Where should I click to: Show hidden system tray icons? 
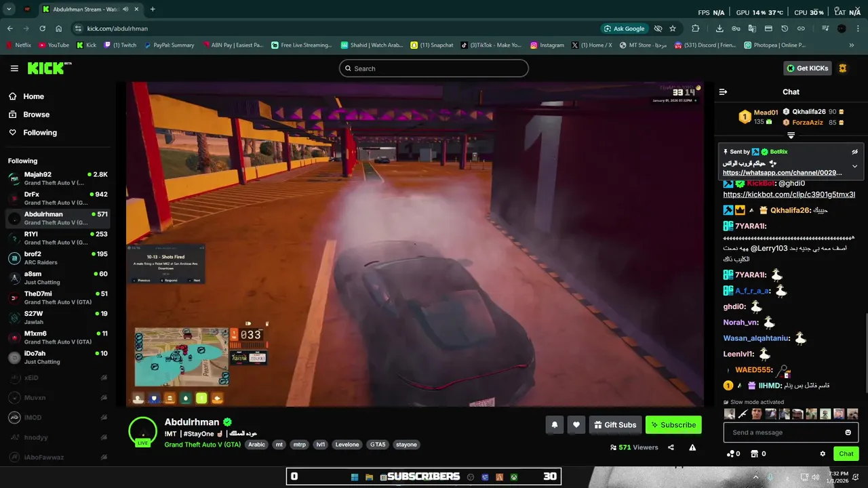[x=756, y=477]
